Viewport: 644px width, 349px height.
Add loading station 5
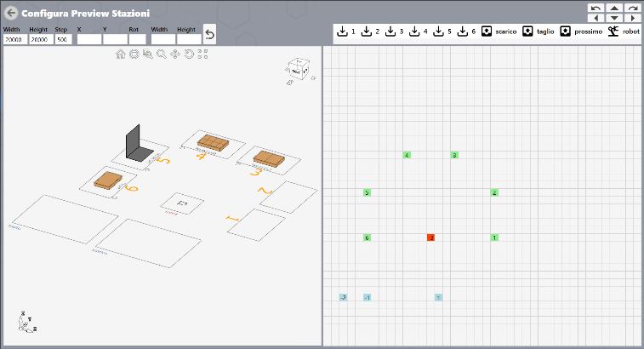[x=442, y=31]
